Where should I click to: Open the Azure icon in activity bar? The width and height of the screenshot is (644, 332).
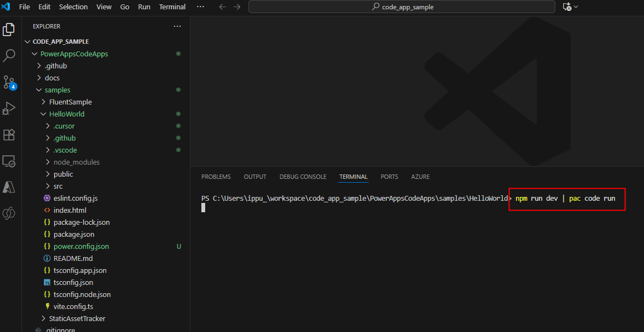[9, 187]
